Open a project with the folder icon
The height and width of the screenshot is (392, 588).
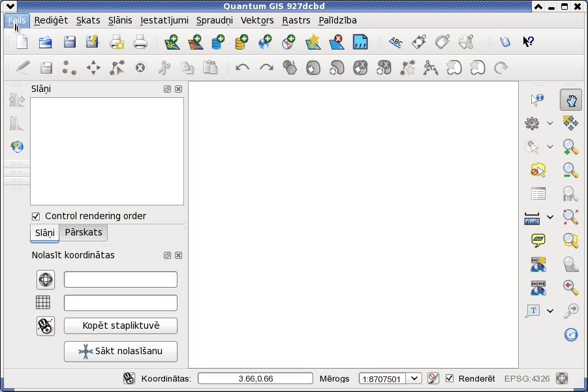click(x=46, y=42)
